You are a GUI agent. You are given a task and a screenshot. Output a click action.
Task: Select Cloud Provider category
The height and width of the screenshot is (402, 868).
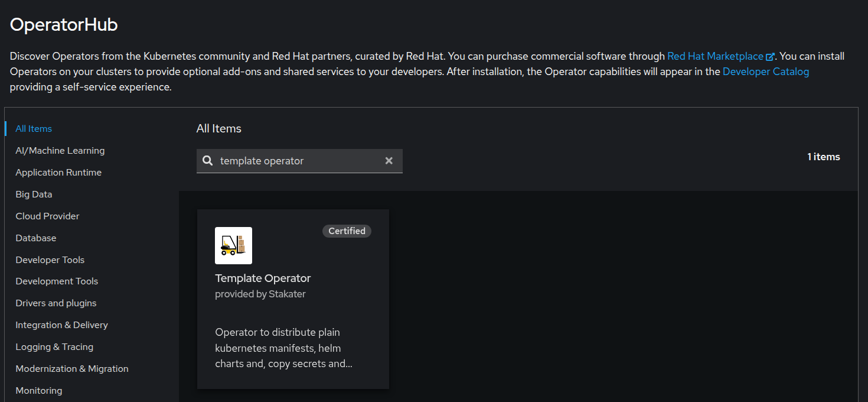(47, 216)
